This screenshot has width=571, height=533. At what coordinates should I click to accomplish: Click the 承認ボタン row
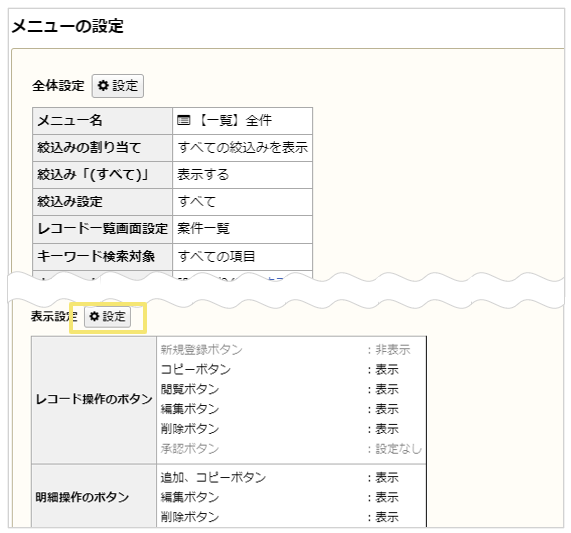[291, 449]
